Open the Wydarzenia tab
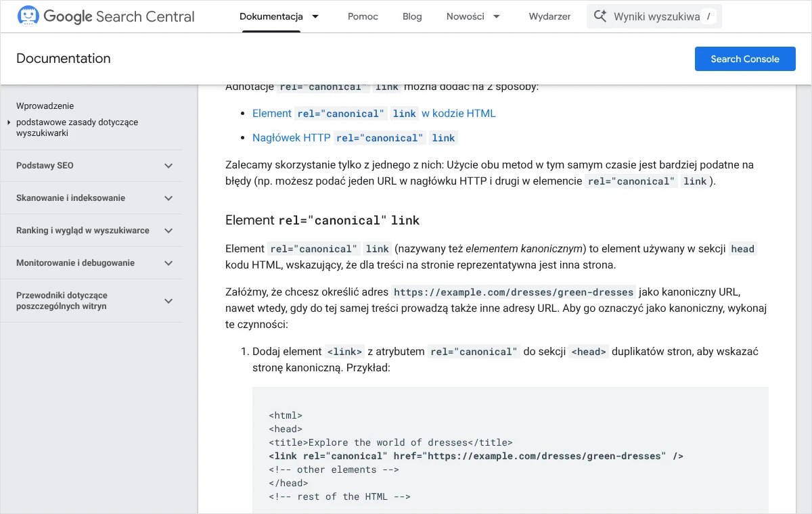This screenshot has width=812, height=514. click(x=549, y=16)
